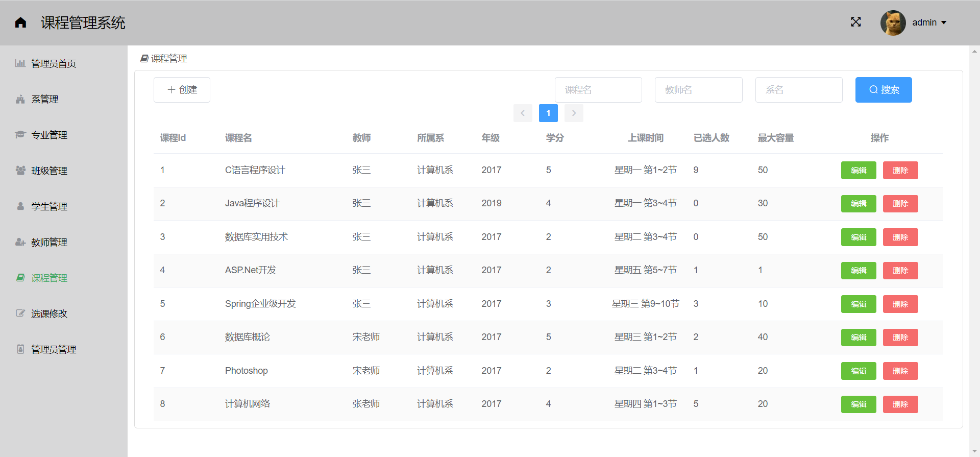Edit the 数据库概论 course
This screenshot has width=980, height=457.
(x=859, y=338)
